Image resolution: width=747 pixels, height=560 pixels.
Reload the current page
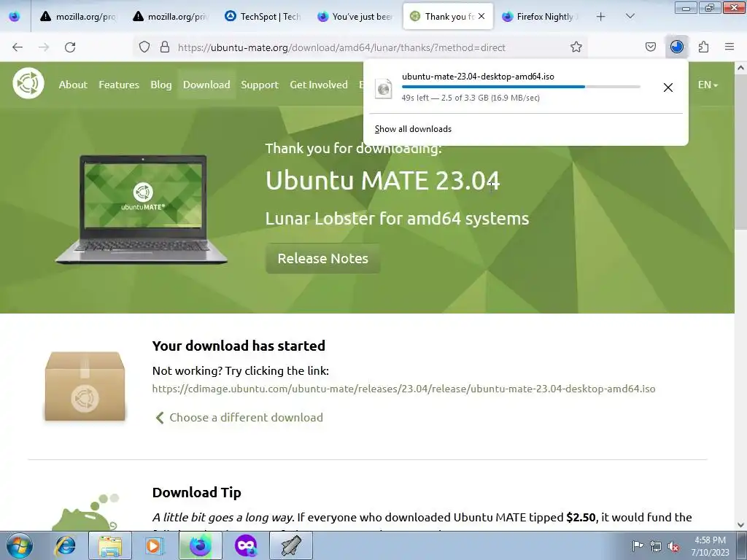pyautogui.click(x=70, y=47)
